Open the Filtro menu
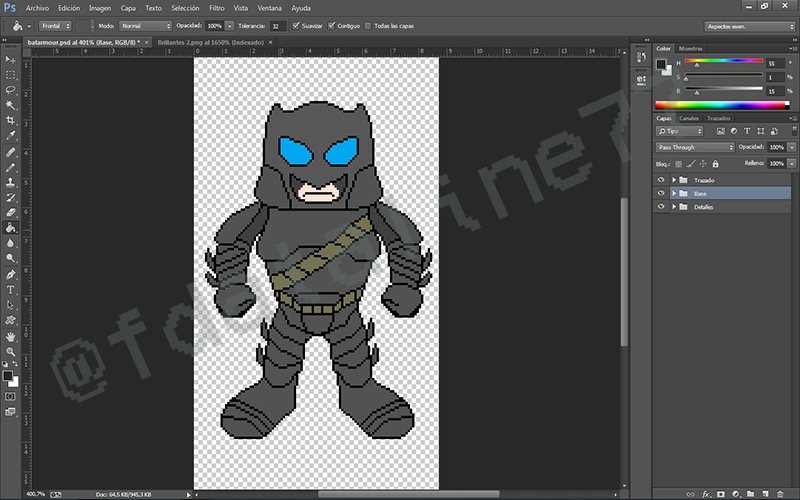Viewport: 800px width, 500px height. (x=217, y=8)
